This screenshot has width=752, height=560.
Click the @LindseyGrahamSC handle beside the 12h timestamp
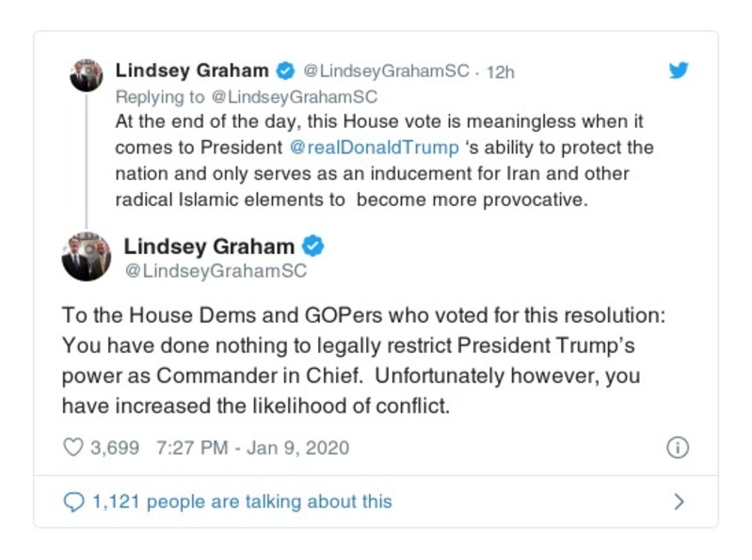(387, 72)
